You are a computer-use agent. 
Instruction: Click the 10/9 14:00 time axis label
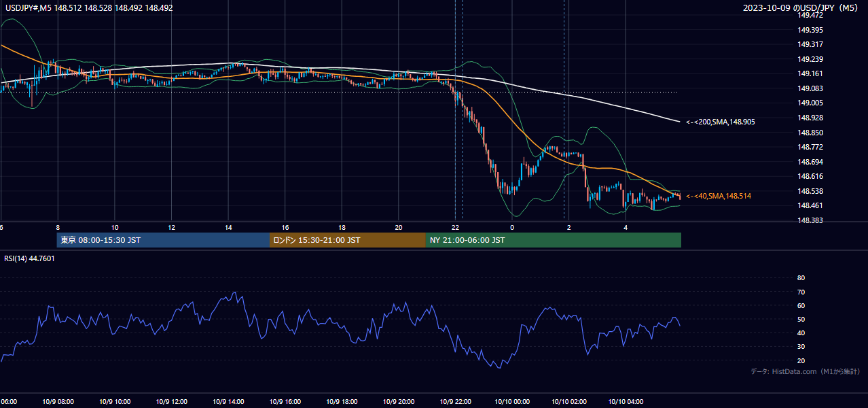pos(228,402)
